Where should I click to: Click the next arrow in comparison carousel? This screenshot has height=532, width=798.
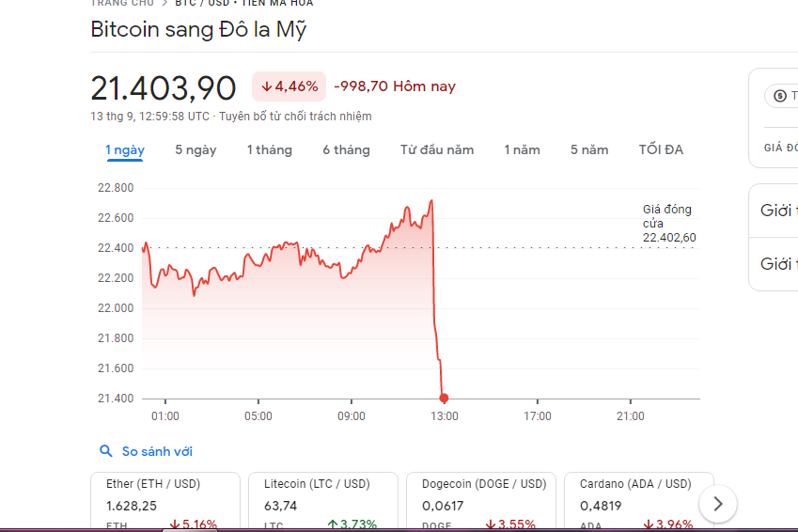[x=718, y=504]
